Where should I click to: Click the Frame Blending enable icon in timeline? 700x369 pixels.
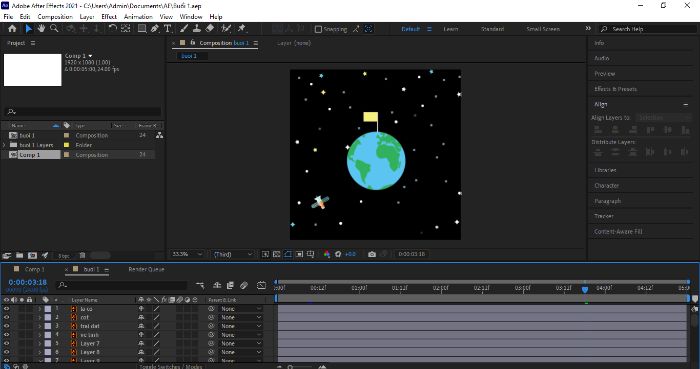click(230, 285)
